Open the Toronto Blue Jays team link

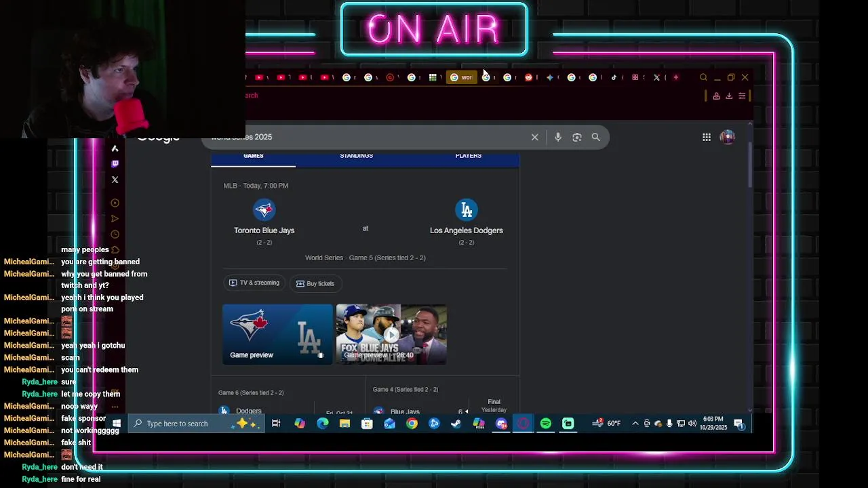264,230
